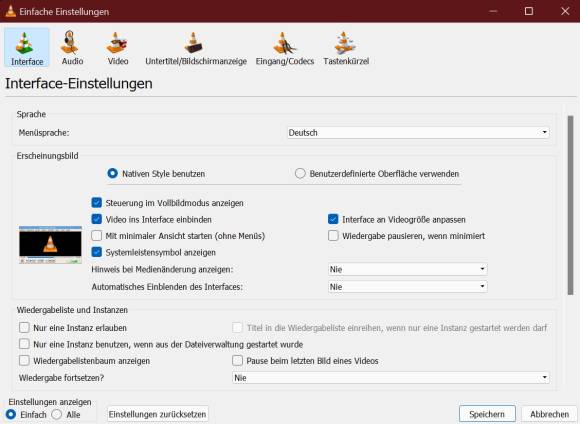Screen dimensions: 580x424
Task: Click the vertical scrollbar of settings pane
Action: pyautogui.click(x=570, y=205)
